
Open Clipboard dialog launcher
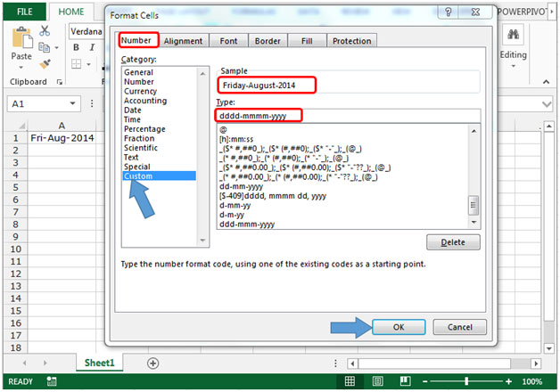coord(59,82)
